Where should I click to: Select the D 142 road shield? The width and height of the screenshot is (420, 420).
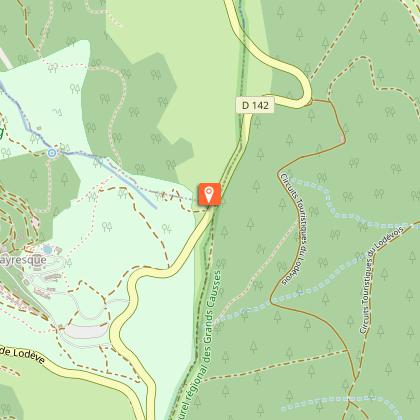coord(255,105)
